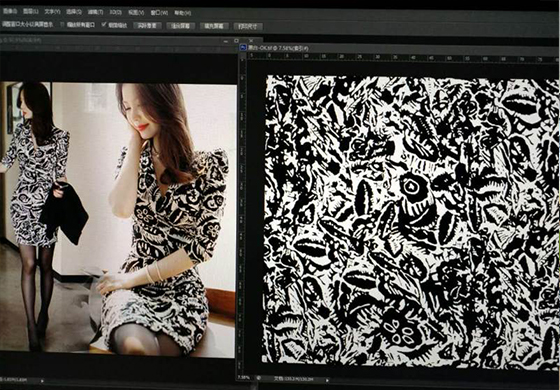The width and height of the screenshot is (560, 390).
Task: Click the 填充屏幕 button
Action: pos(214,26)
